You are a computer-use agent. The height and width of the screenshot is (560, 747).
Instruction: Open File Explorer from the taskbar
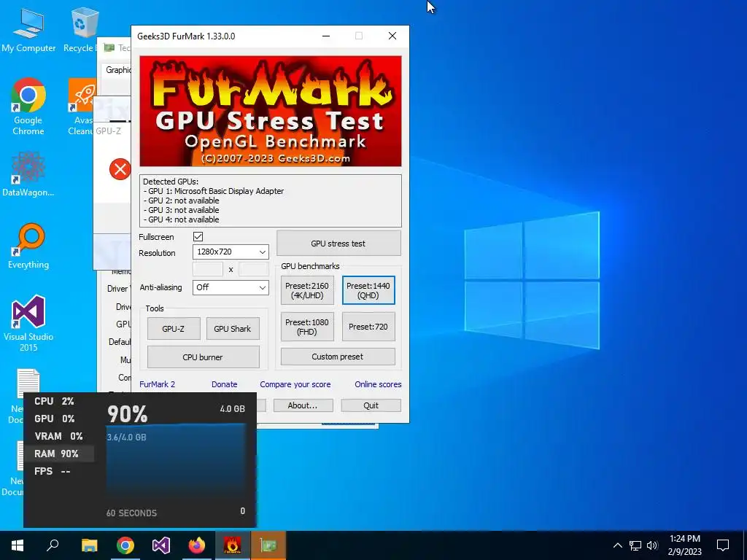point(89,545)
